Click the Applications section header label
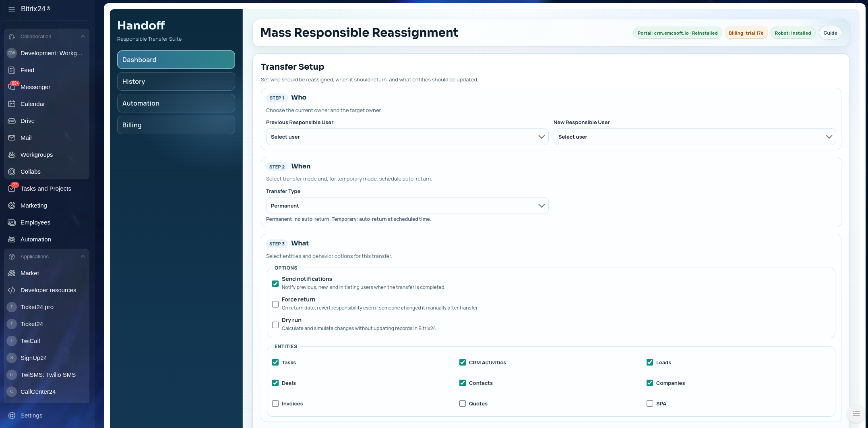Screen dimensions: 868x428 [35, 256]
